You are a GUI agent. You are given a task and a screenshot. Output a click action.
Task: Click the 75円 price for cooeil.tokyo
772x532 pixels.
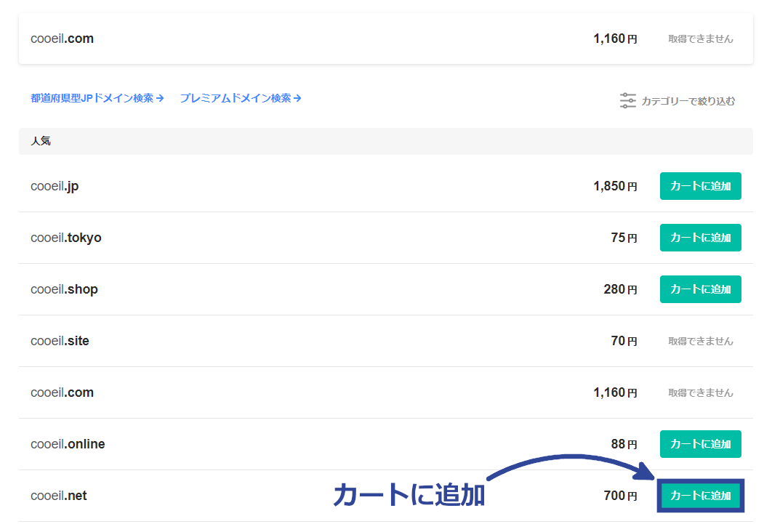click(x=624, y=238)
